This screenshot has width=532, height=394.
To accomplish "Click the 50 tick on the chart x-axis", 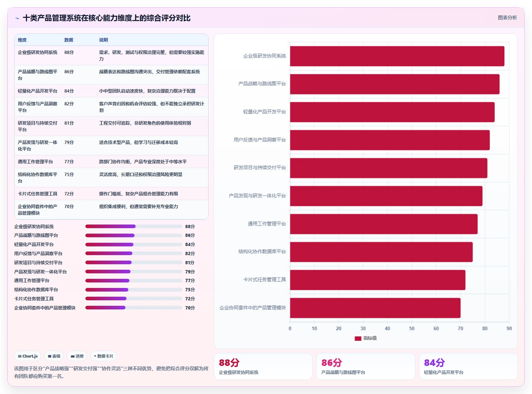I will (412, 328).
